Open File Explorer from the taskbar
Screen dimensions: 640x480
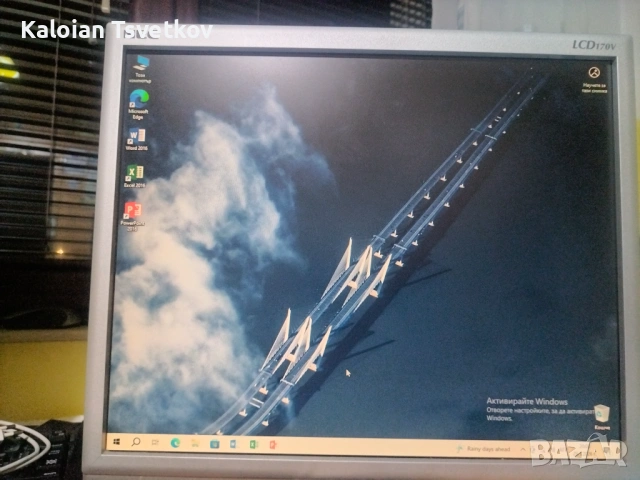coord(195,443)
